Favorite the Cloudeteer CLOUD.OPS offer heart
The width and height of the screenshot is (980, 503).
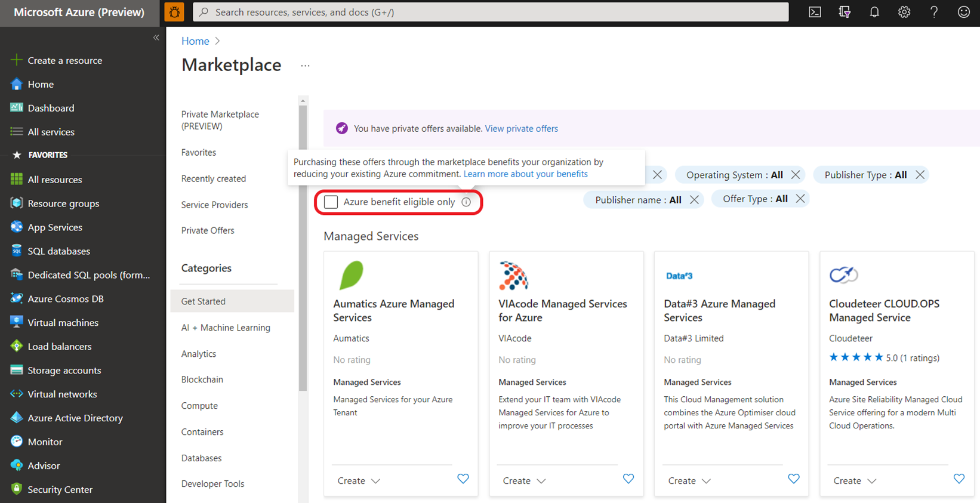coord(959,479)
